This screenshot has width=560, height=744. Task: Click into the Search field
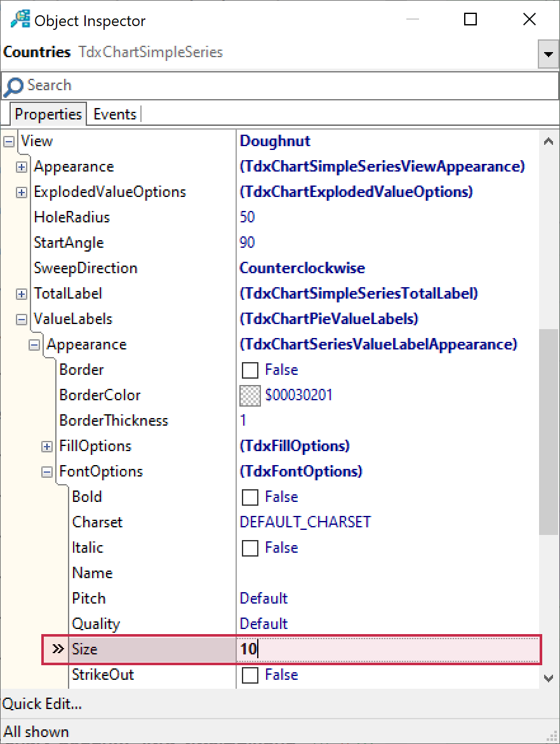point(279,86)
